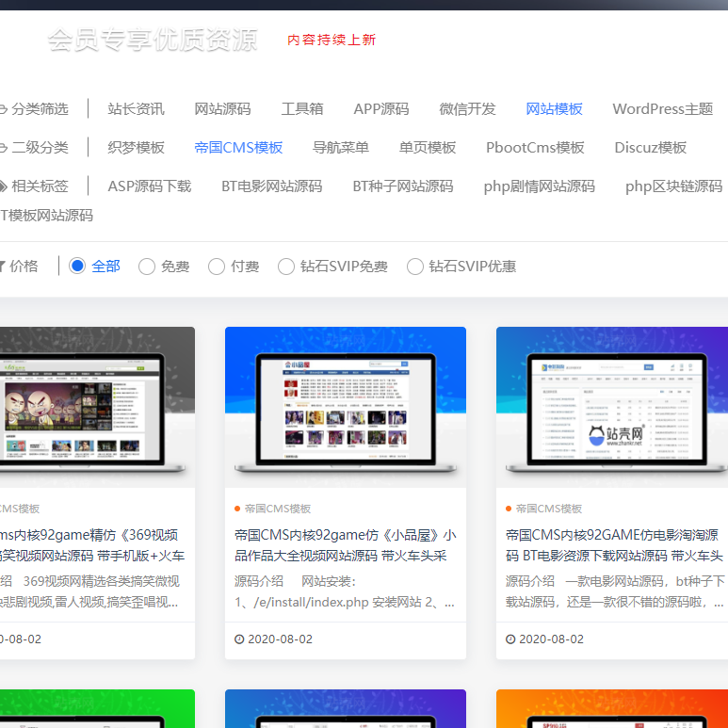Click the clock icon on 小品屋 card

[239, 639]
